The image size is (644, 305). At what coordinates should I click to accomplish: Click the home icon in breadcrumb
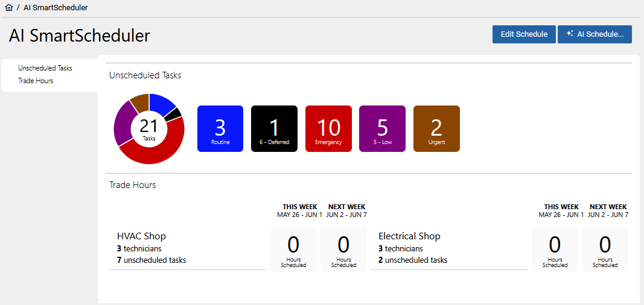8,8
